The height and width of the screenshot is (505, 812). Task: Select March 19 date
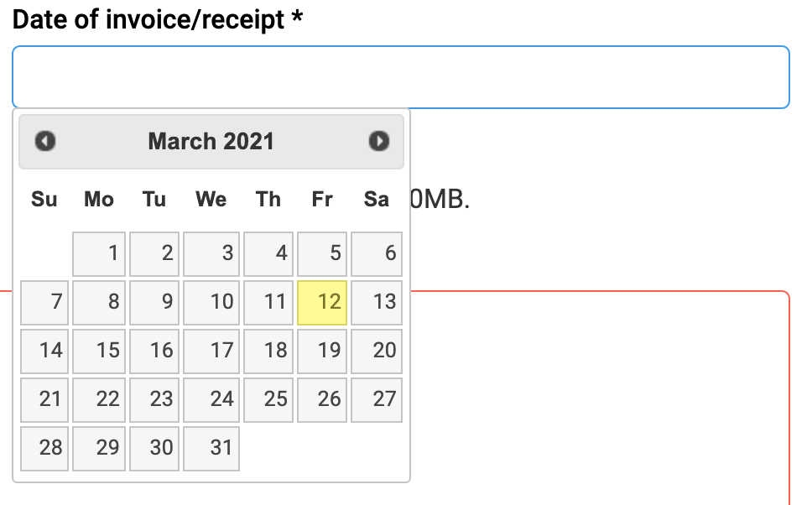click(322, 351)
